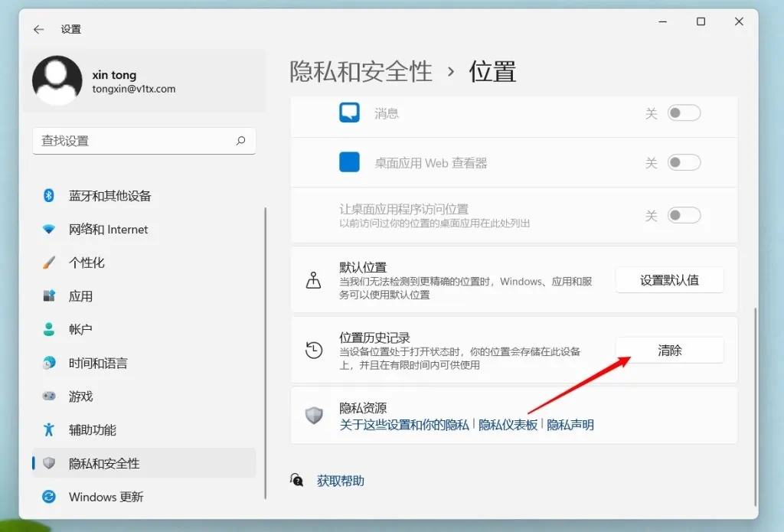Click the paintbrush icon next to 个性化
This screenshot has height=532, width=784.
pos(49,263)
